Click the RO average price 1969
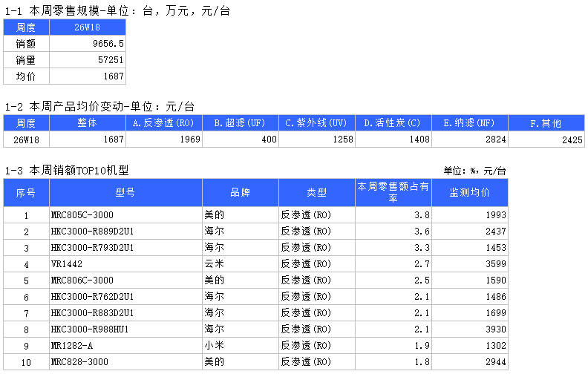Viewport: 588px width, 374px height. coord(190,140)
